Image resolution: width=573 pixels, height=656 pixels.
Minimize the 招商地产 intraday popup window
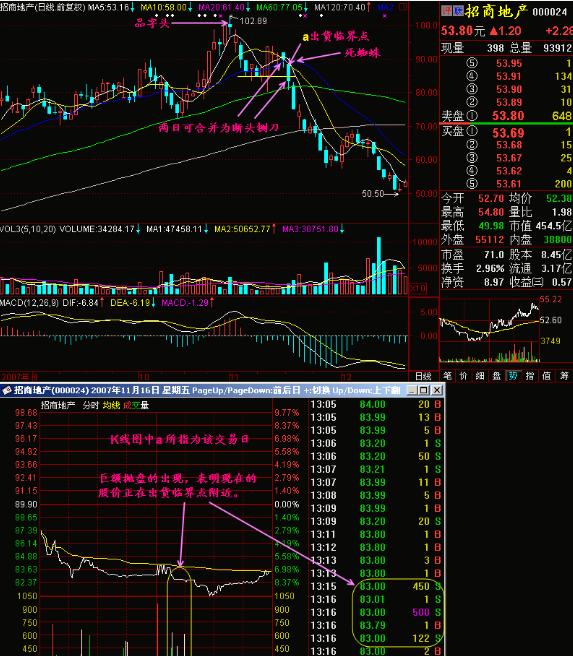click(x=412, y=390)
